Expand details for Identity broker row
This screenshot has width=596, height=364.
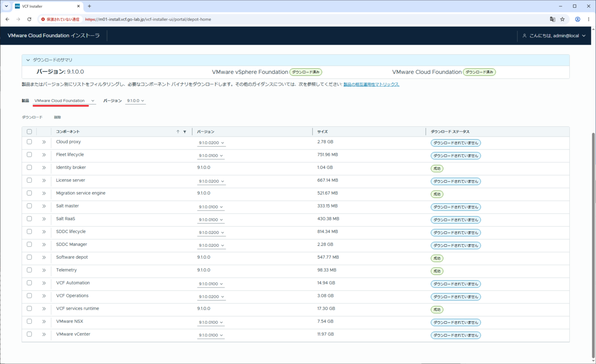44,168
